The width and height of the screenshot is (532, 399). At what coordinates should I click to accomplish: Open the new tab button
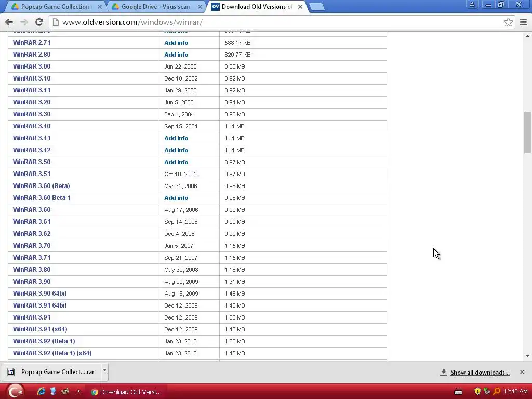[317, 6]
